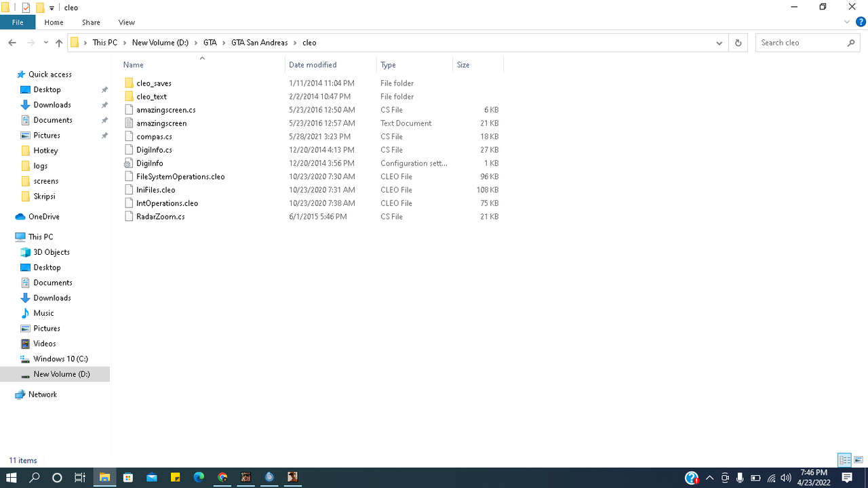Switch to the large thumbnails view layout
Screen dimensions: 868x488
859,460
